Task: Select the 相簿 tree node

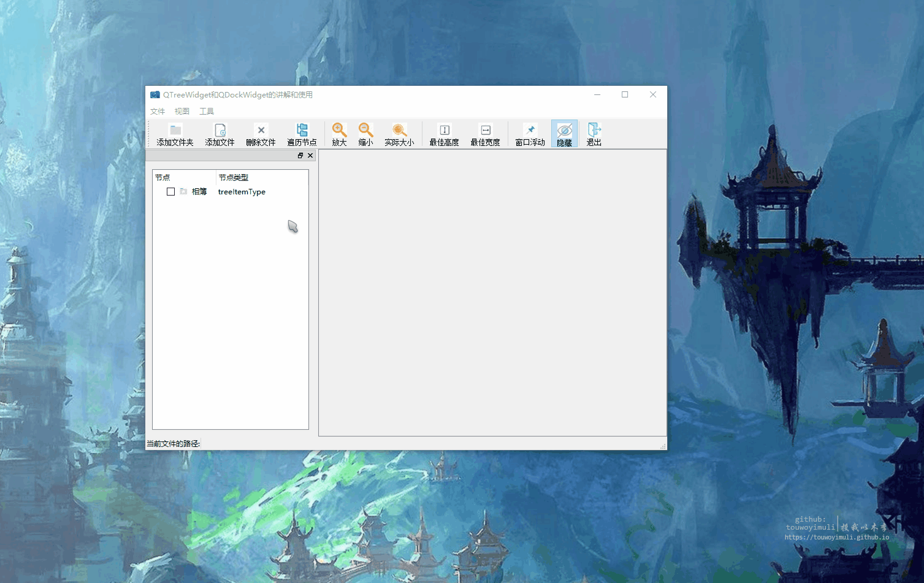Action: tap(199, 192)
